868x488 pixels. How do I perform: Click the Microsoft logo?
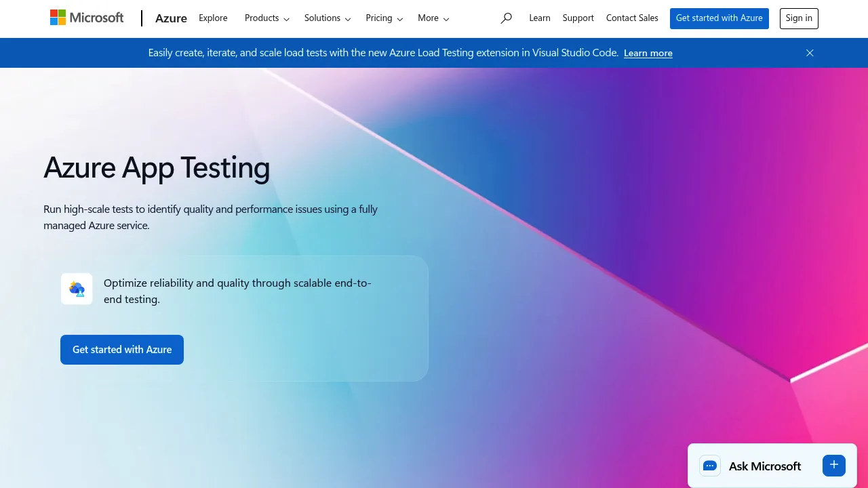coord(87,18)
